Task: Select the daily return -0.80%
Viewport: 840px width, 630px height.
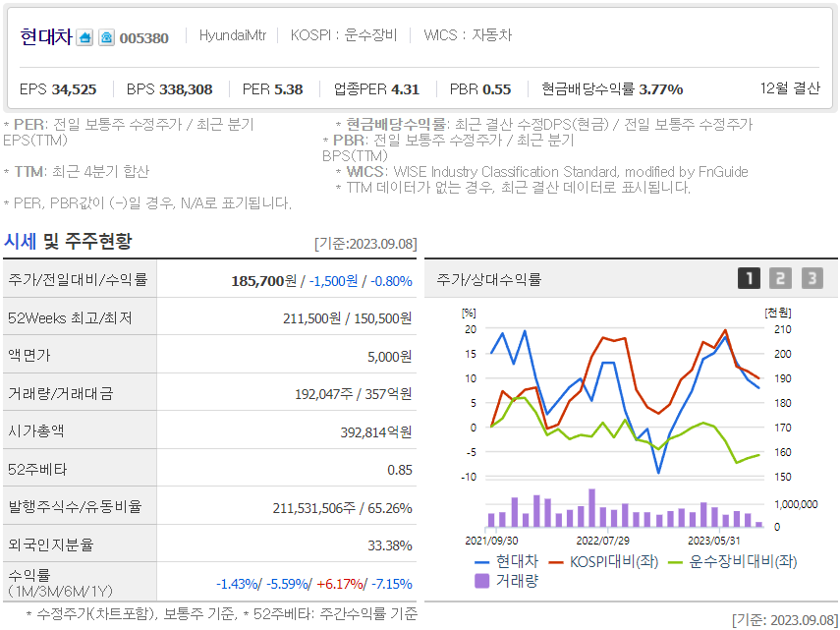Action: tap(391, 281)
